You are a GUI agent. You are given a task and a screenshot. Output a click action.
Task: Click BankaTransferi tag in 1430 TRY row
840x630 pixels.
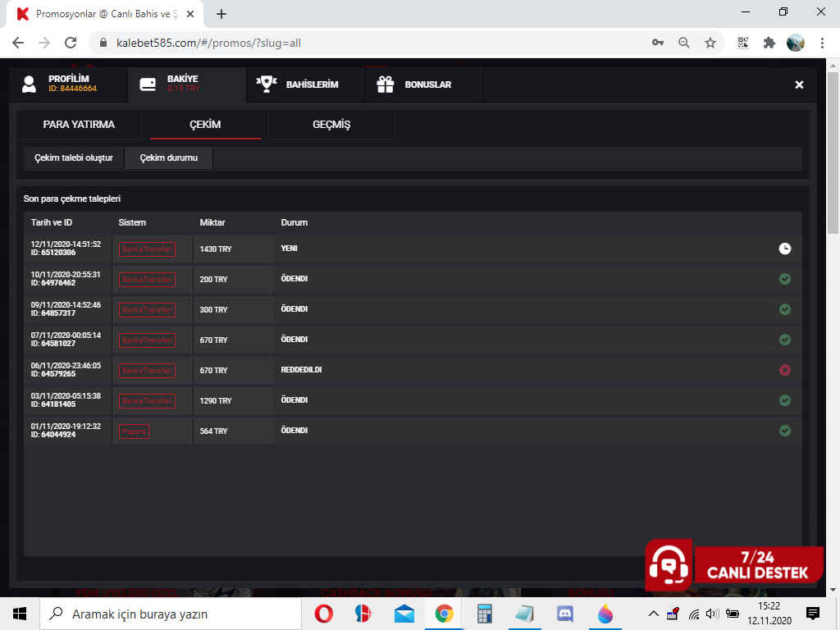tap(147, 249)
